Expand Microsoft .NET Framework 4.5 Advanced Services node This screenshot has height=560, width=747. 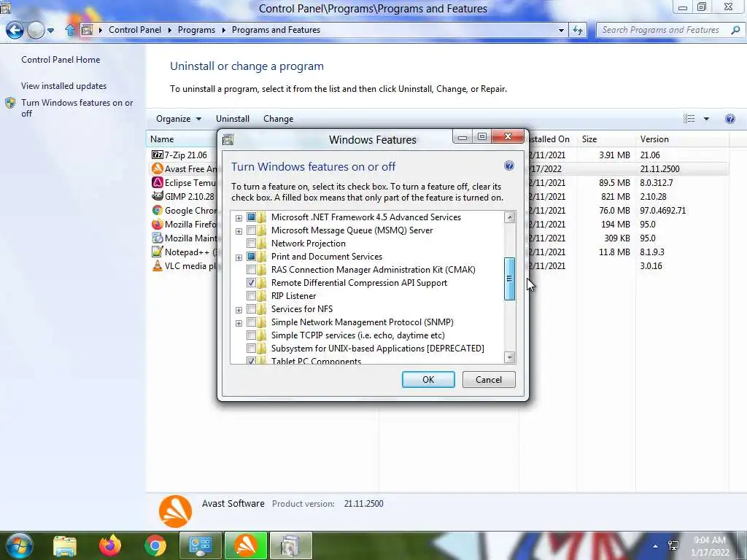point(239,218)
